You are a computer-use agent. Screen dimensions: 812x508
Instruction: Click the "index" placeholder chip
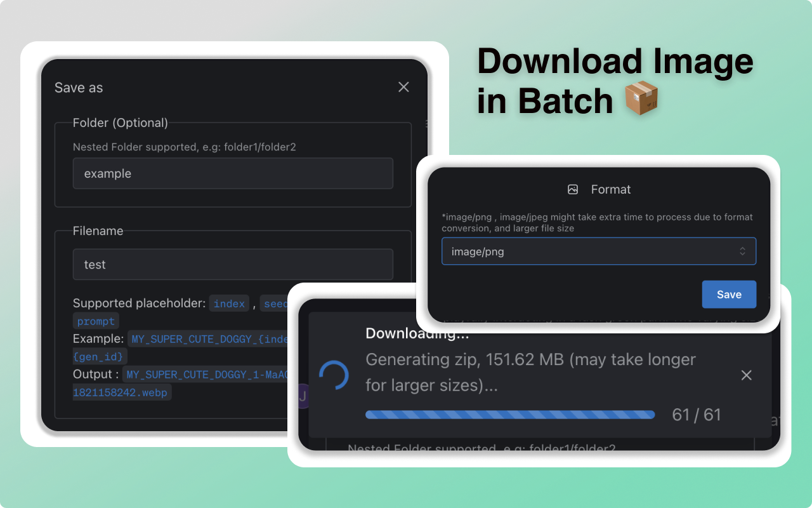click(x=229, y=304)
